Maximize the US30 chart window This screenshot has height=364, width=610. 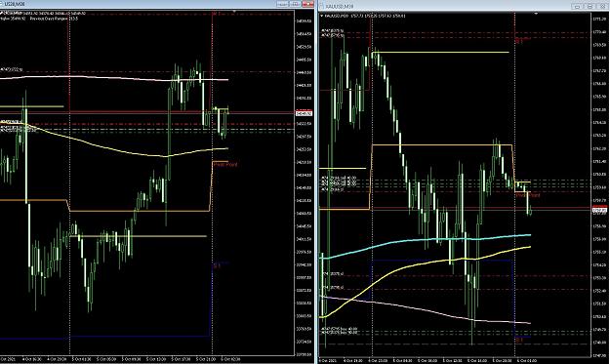pos(295,4)
